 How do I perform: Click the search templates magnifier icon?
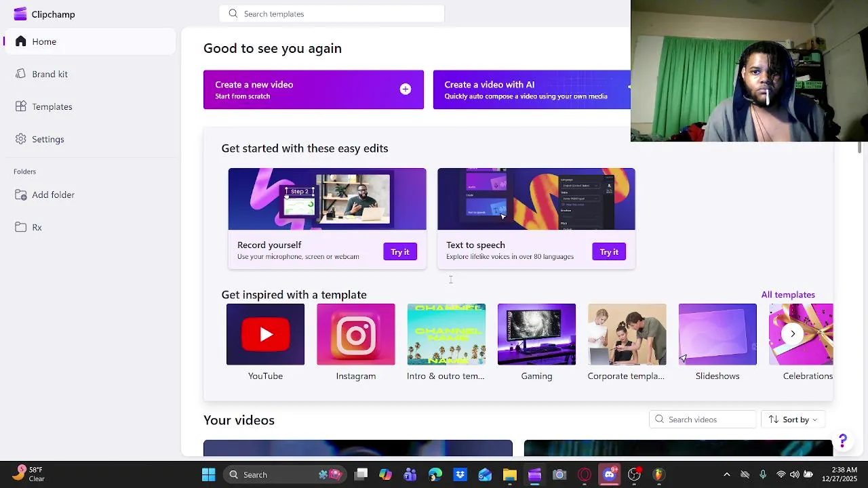click(x=233, y=14)
